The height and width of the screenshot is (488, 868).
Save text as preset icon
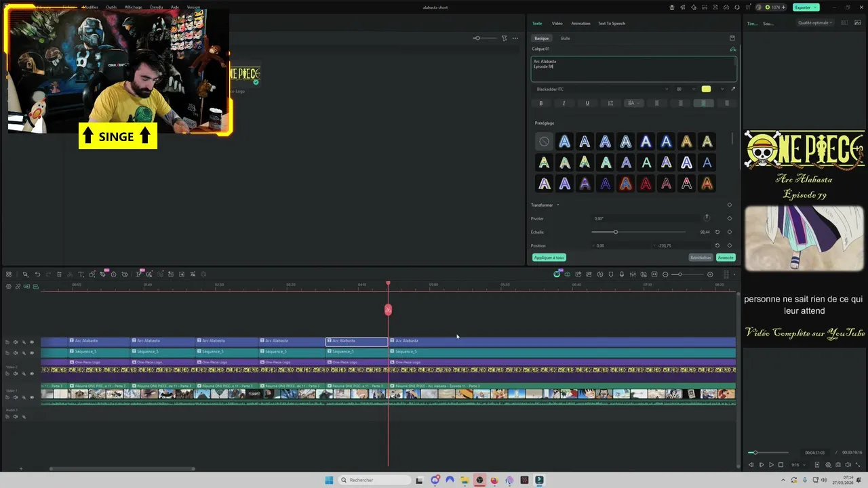(732, 38)
